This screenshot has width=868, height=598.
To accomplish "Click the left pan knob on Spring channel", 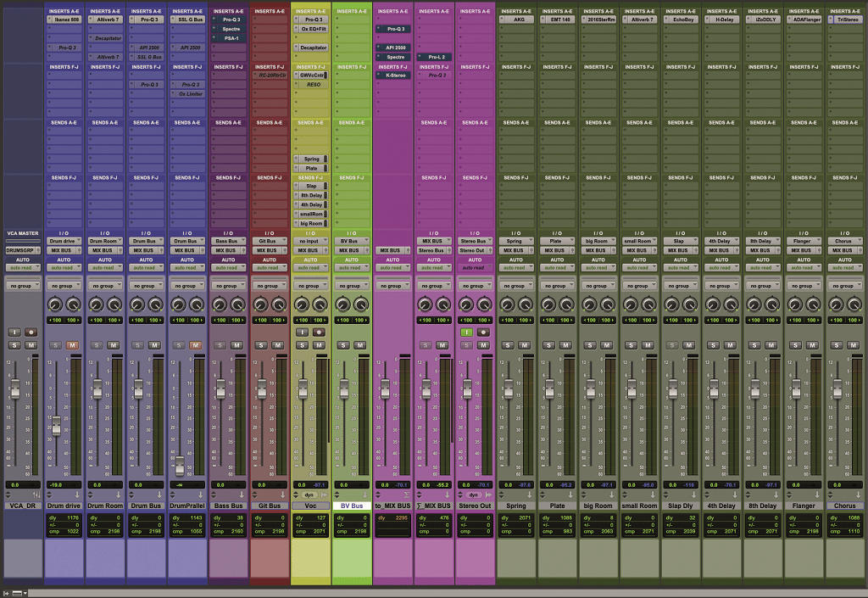I will (x=507, y=305).
